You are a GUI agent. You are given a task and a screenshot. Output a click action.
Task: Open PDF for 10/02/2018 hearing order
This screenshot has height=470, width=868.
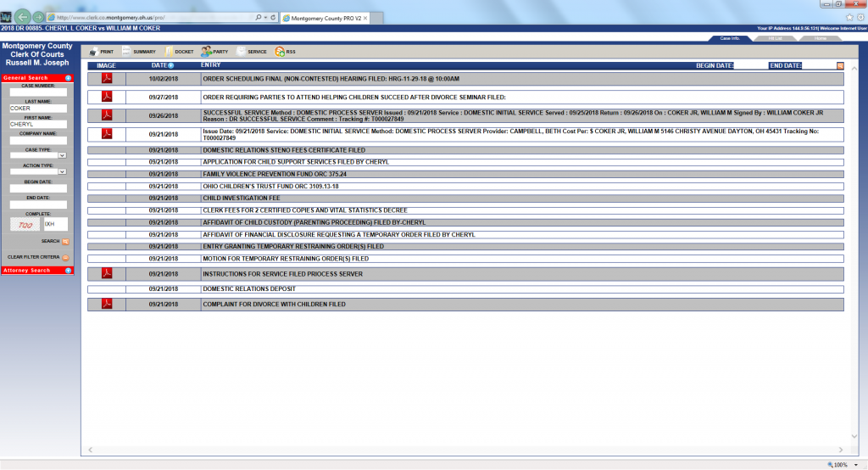[x=107, y=79]
